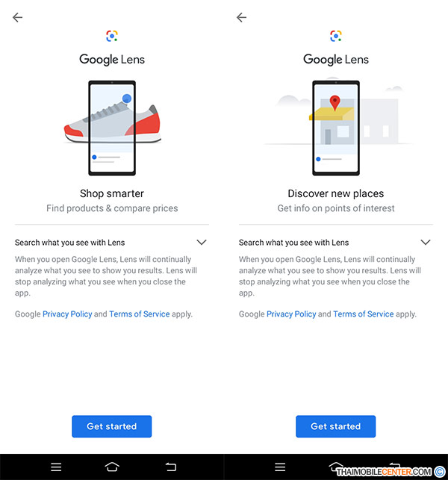Tap home icon on left navigation bar

coord(112,467)
